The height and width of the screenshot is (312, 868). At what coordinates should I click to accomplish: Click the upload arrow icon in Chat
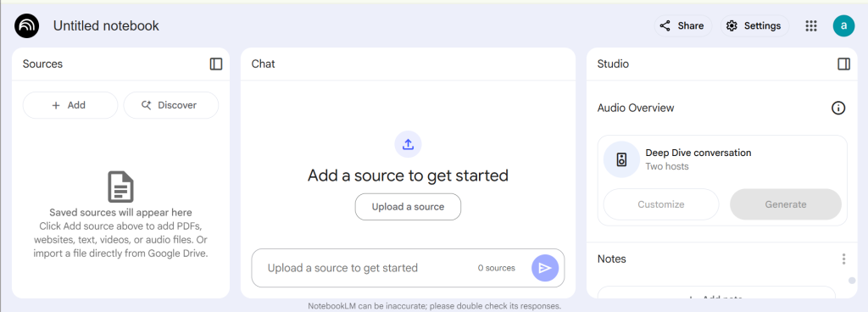point(408,144)
